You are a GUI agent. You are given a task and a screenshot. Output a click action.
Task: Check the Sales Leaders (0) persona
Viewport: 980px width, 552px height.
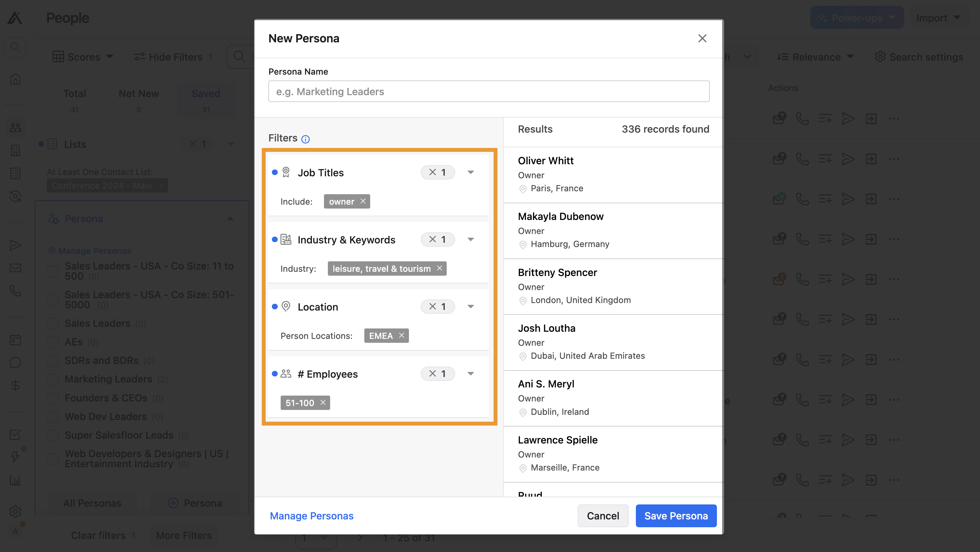[x=53, y=323]
